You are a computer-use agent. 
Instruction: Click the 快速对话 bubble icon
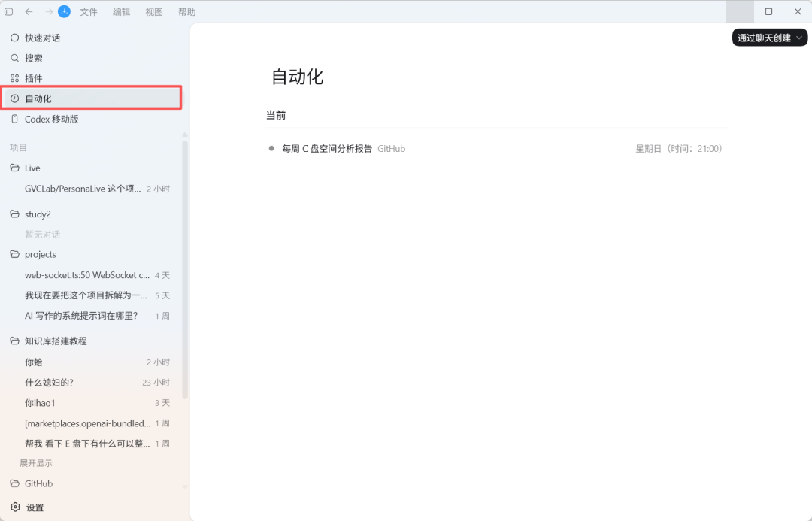click(x=14, y=38)
